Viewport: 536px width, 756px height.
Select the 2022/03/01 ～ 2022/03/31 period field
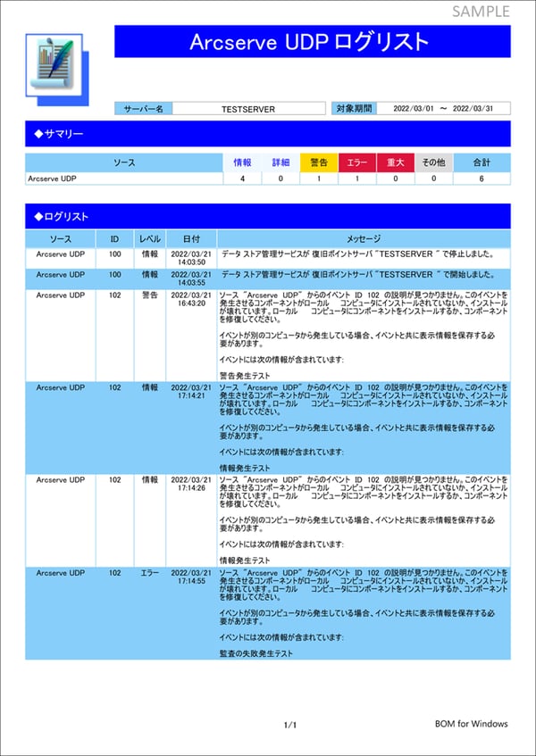(443, 109)
